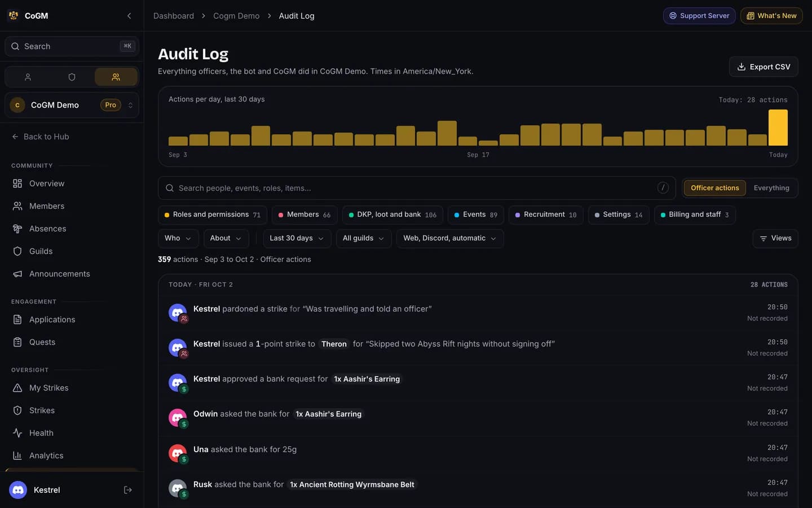The height and width of the screenshot is (508, 812).
Task: Open the Views menu
Action: [775, 238]
